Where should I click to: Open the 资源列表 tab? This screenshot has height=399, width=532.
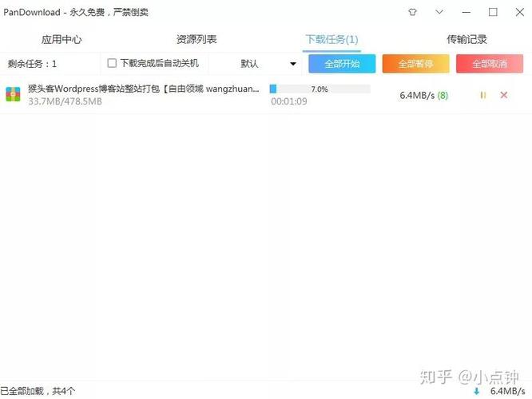tap(197, 39)
